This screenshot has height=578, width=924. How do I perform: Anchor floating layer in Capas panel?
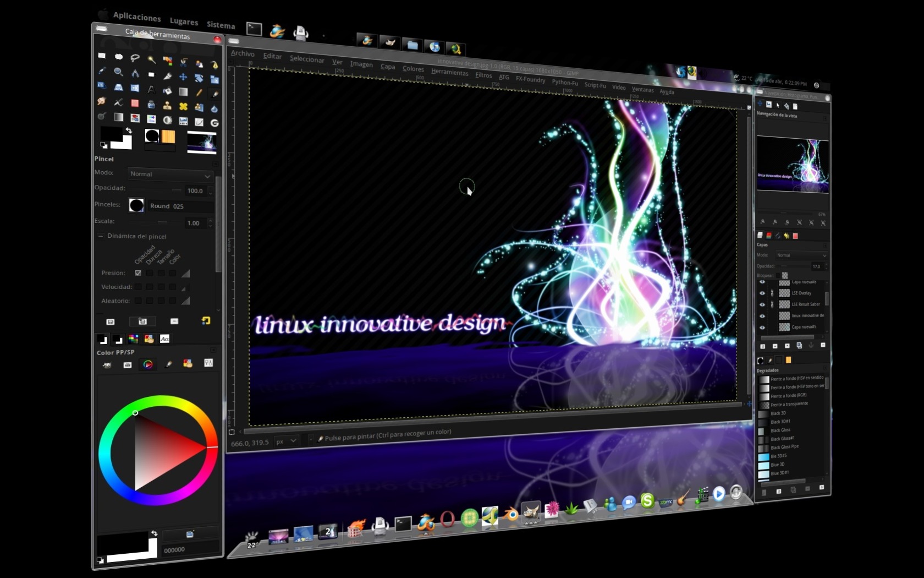(811, 345)
